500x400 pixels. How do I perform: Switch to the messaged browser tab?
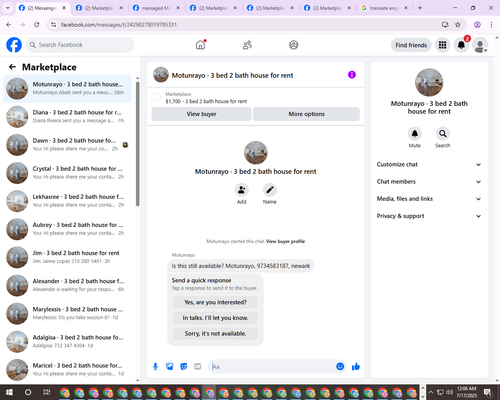pyautogui.click(x=156, y=8)
